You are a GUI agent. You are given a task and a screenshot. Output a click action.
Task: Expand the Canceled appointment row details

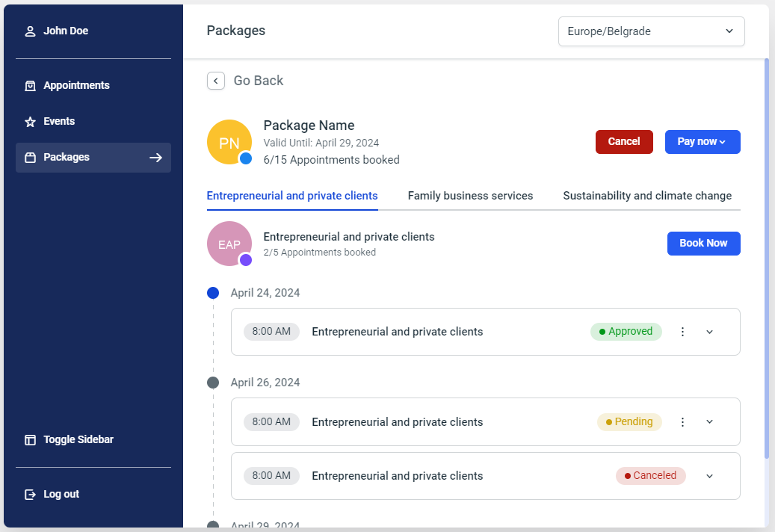pyautogui.click(x=710, y=476)
